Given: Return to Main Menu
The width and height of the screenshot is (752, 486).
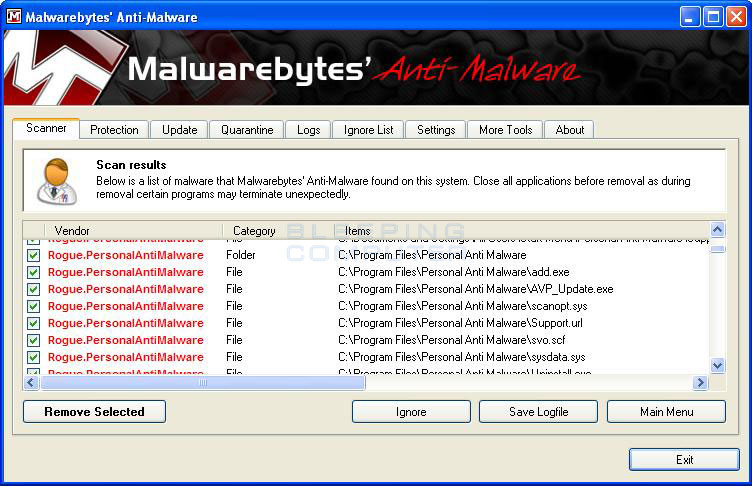Looking at the screenshot, I should coord(667,412).
